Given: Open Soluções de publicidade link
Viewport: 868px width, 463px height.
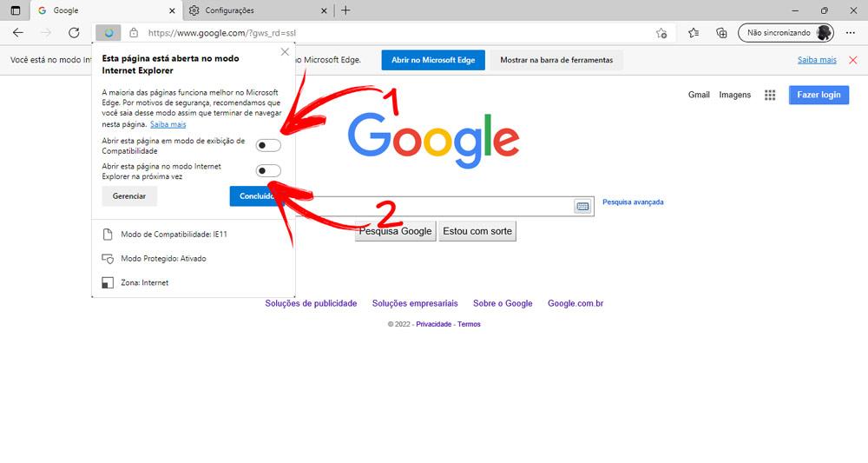Looking at the screenshot, I should point(311,303).
